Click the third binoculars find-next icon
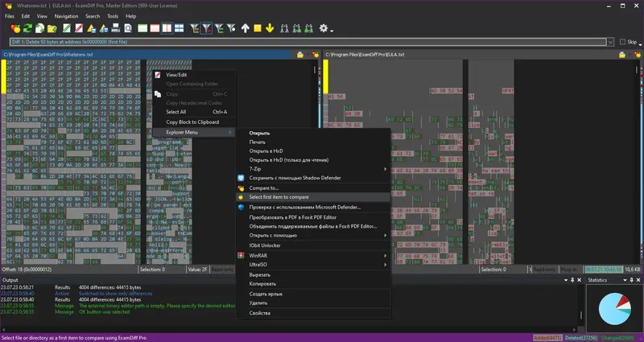The width and height of the screenshot is (644, 342). tap(309, 28)
